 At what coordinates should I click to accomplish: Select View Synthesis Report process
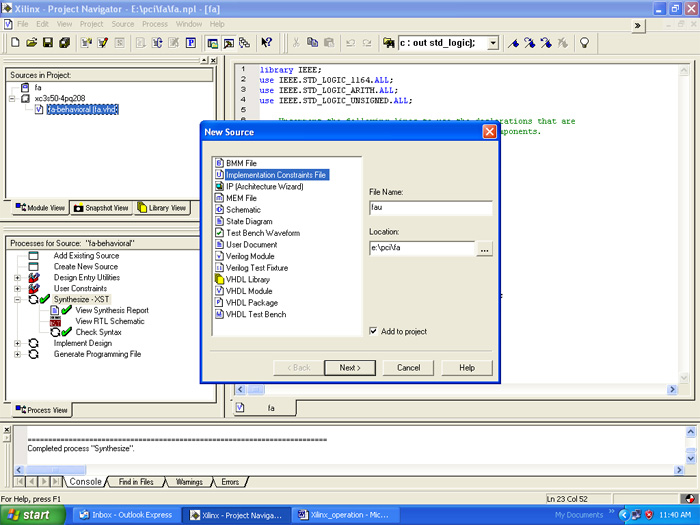click(x=112, y=310)
